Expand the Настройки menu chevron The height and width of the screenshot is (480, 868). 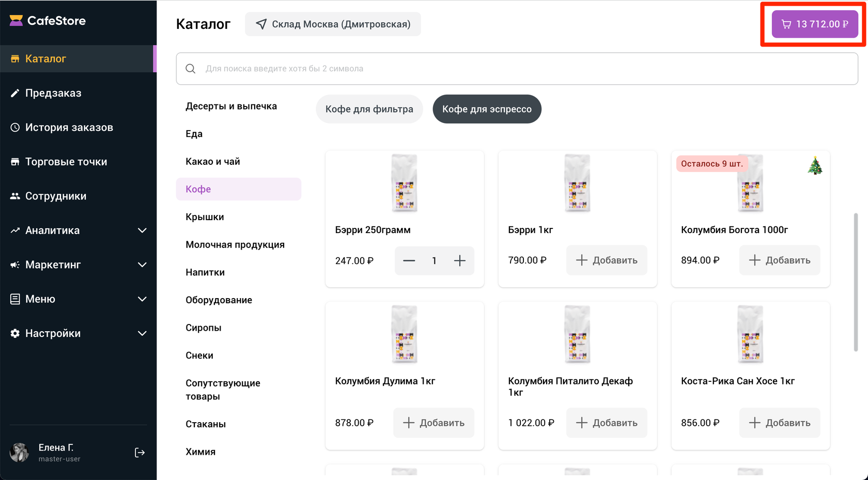(142, 334)
